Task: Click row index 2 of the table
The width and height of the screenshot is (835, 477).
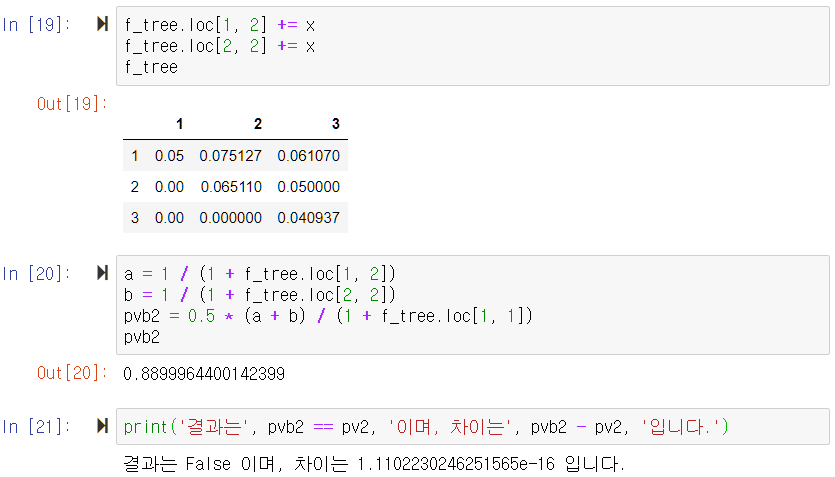Action: pyautogui.click(x=135, y=187)
